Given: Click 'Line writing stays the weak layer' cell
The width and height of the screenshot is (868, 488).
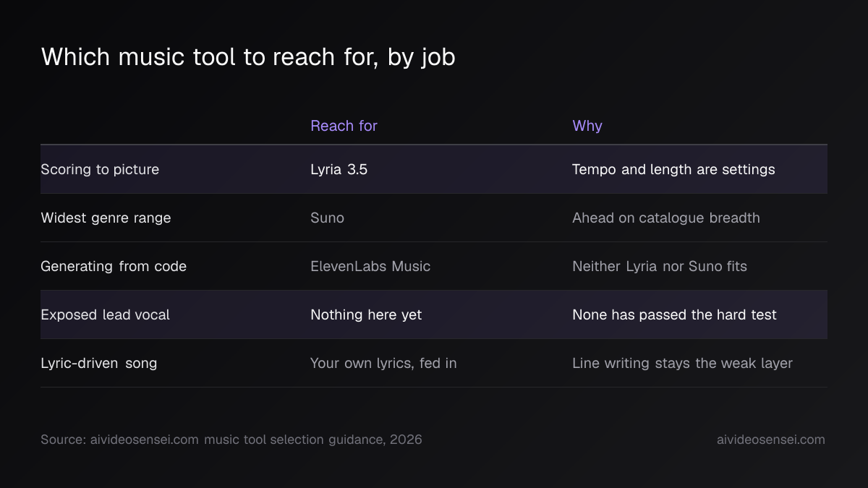Looking at the screenshot, I should click(x=682, y=363).
